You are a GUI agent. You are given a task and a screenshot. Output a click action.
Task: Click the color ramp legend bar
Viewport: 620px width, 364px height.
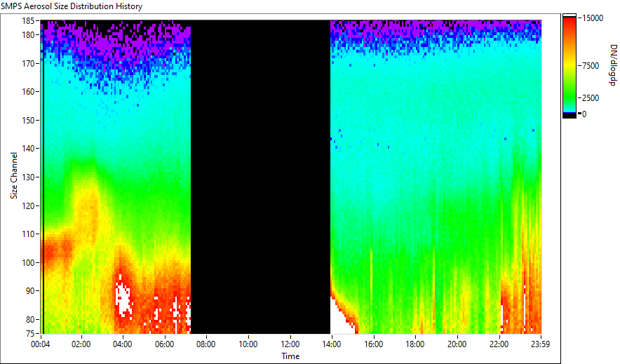[570, 66]
